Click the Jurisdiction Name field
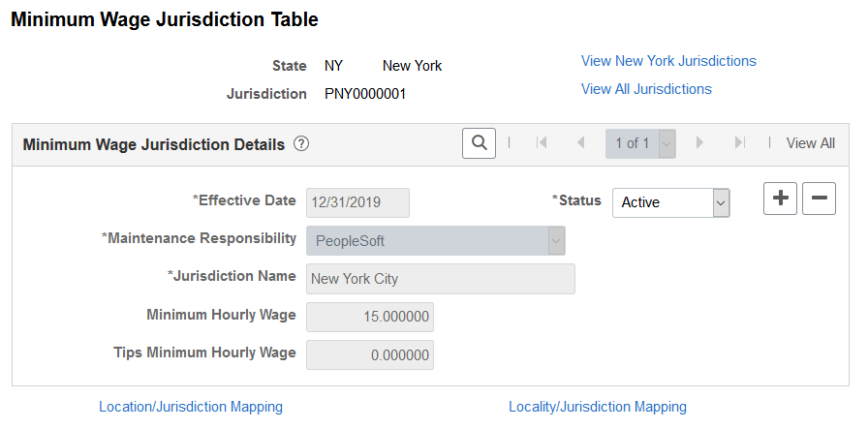 click(x=440, y=279)
